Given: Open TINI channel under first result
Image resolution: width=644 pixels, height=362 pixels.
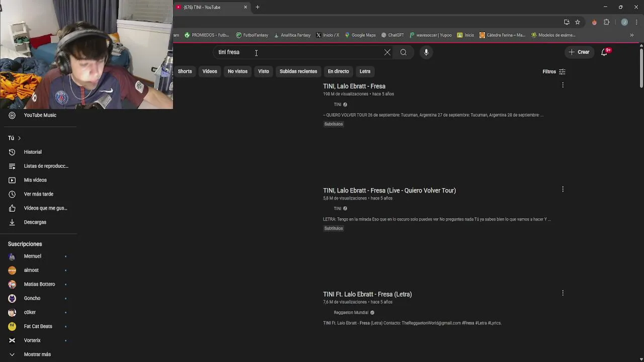Looking at the screenshot, I should tap(337, 105).
